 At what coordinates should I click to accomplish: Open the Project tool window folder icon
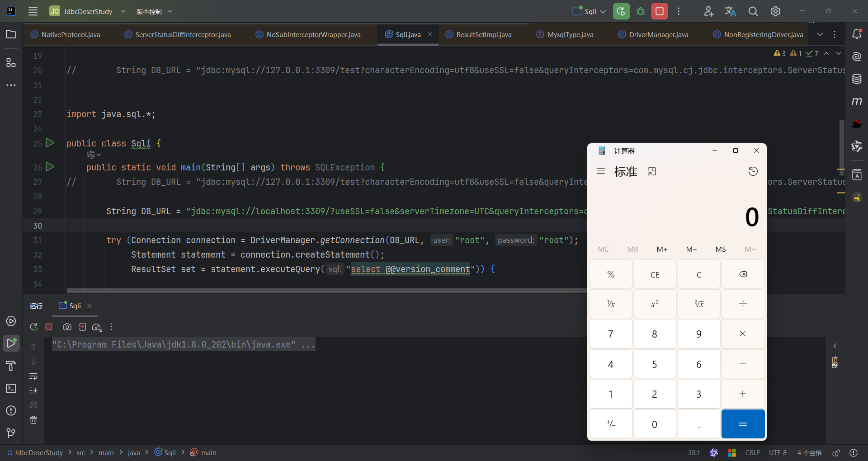pyautogui.click(x=11, y=34)
